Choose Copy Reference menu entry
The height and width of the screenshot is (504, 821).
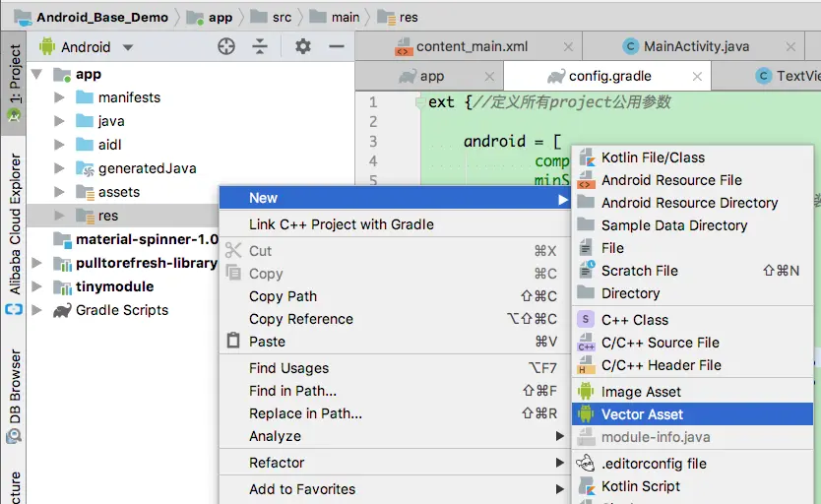point(395,318)
